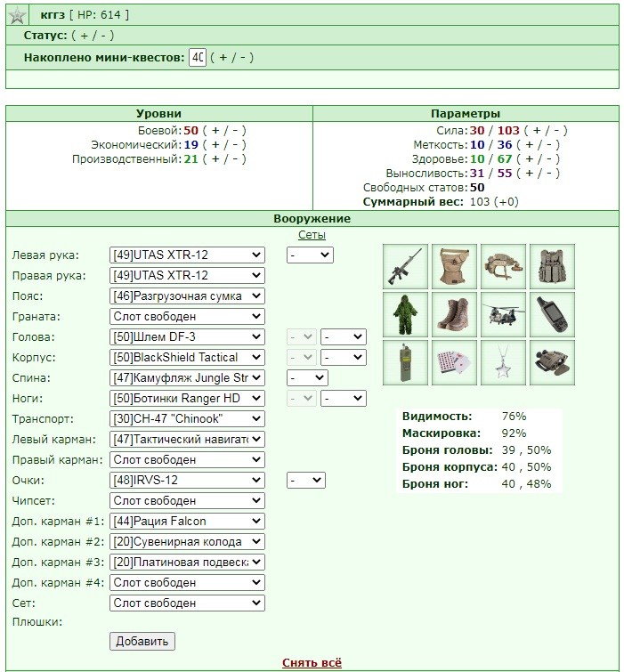Click plus/minus control for Экономический level
The height and width of the screenshot is (672, 624).
click(224, 145)
